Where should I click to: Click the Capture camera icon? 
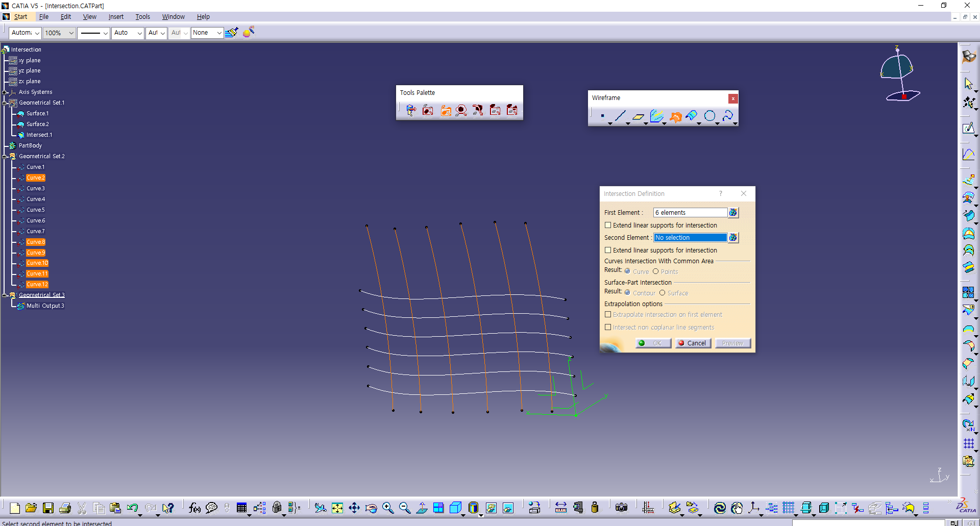pyautogui.click(x=621, y=508)
